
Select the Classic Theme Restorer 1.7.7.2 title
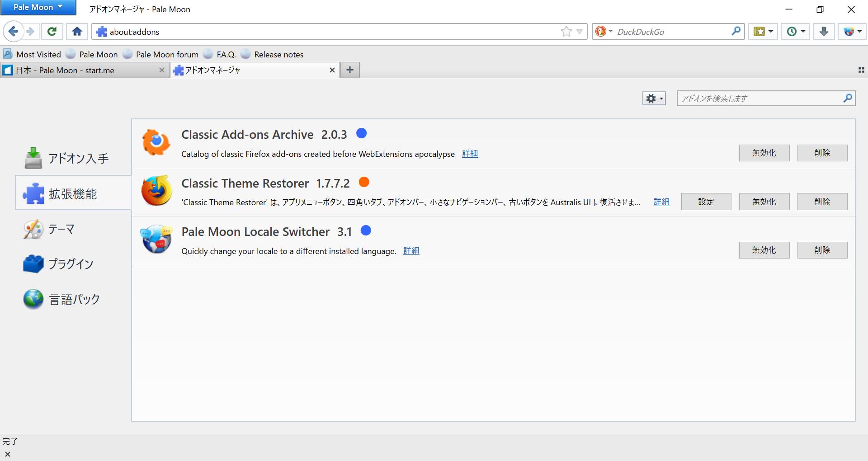click(265, 183)
